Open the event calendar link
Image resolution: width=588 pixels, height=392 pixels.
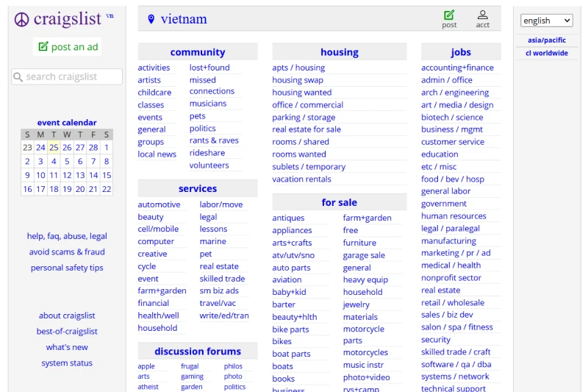click(67, 122)
